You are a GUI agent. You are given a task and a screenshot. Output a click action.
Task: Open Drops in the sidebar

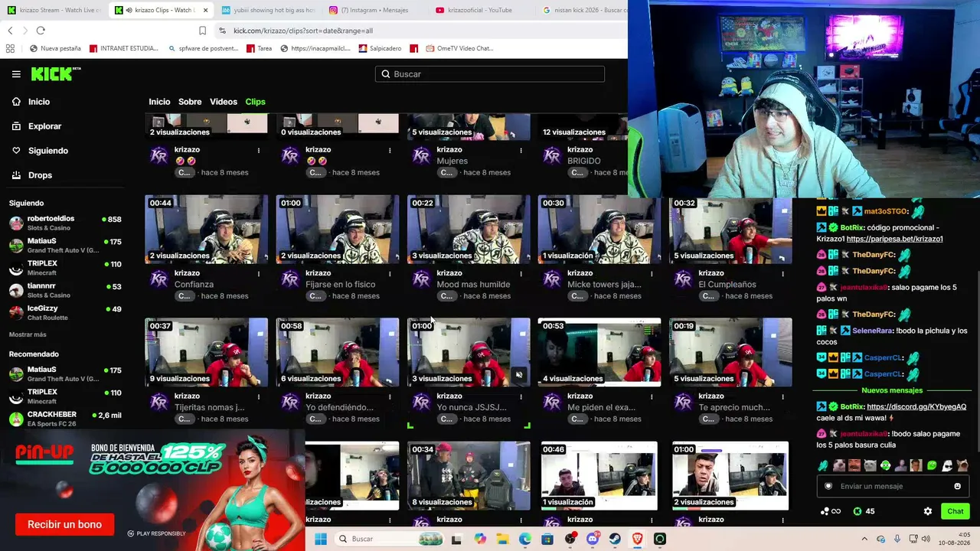point(40,175)
